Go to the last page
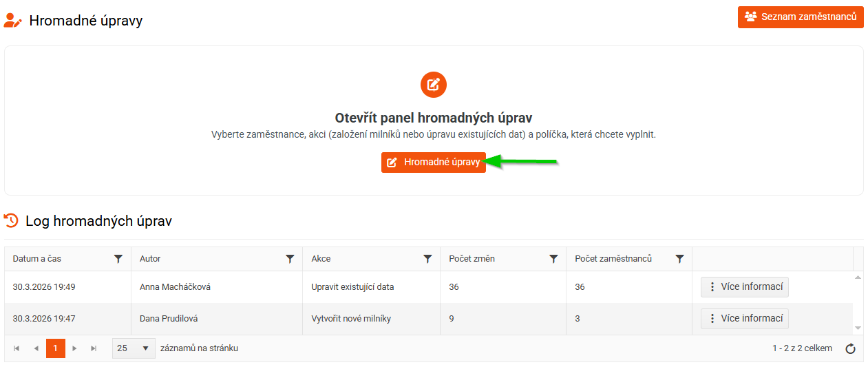 94,348
